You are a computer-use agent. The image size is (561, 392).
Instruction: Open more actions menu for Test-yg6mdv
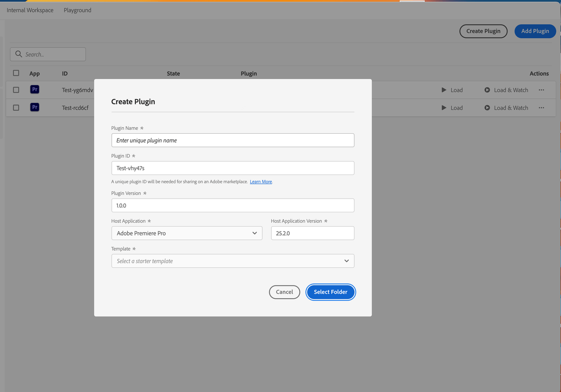pos(541,90)
